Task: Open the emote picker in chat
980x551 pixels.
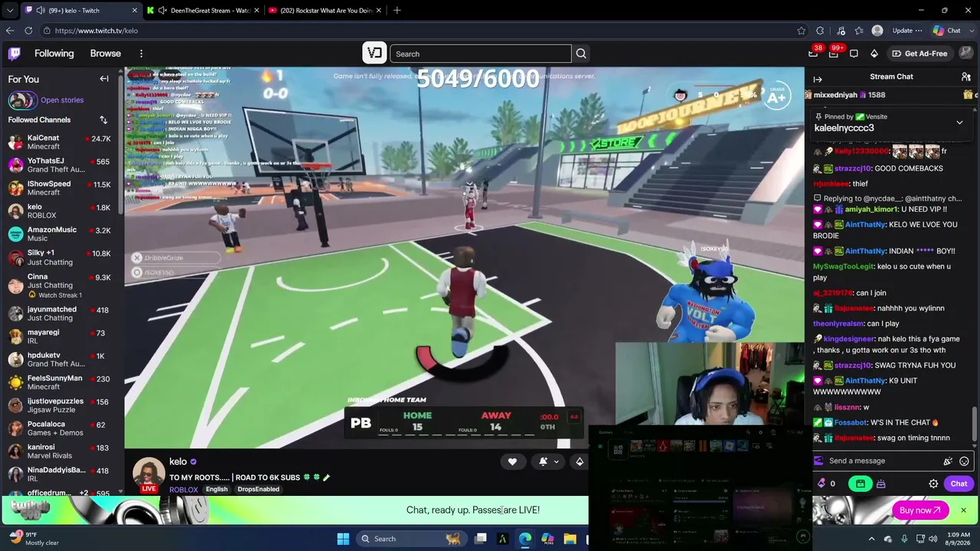Action: tap(964, 461)
